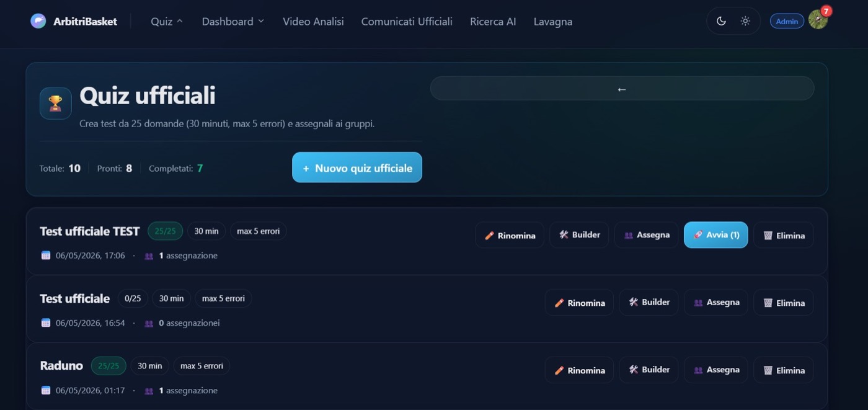
Task: Click the trophy icon beside Quiz ufficiali
Action: [x=56, y=103]
